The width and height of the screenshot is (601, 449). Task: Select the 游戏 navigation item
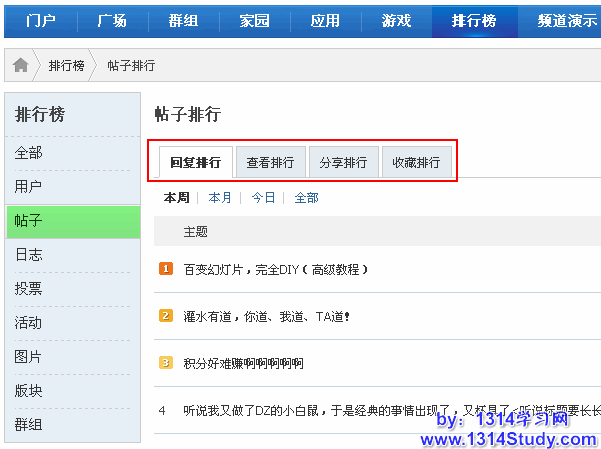coord(396,20)
